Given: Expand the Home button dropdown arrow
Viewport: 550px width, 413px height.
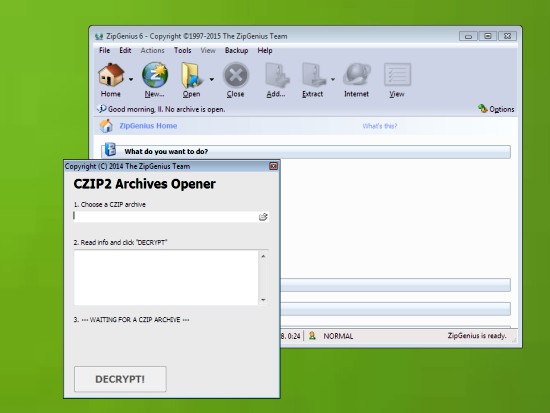Looking at the screenshot, I should click(131, 80).
